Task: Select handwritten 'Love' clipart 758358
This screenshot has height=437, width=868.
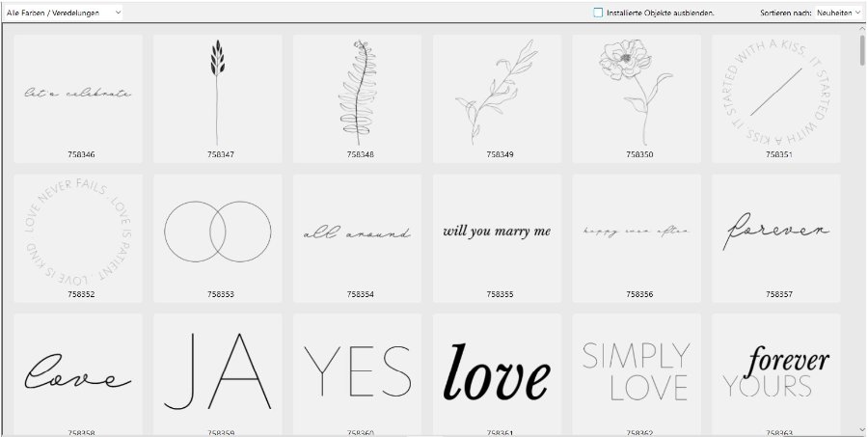Action: pos(78,374)
